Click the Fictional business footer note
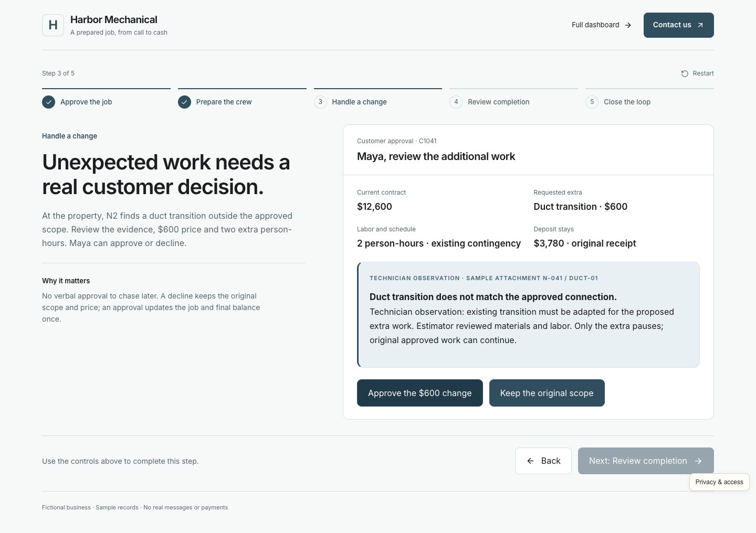Image resolution: width=756 pixels, height=533 pixels. (135, 507)
